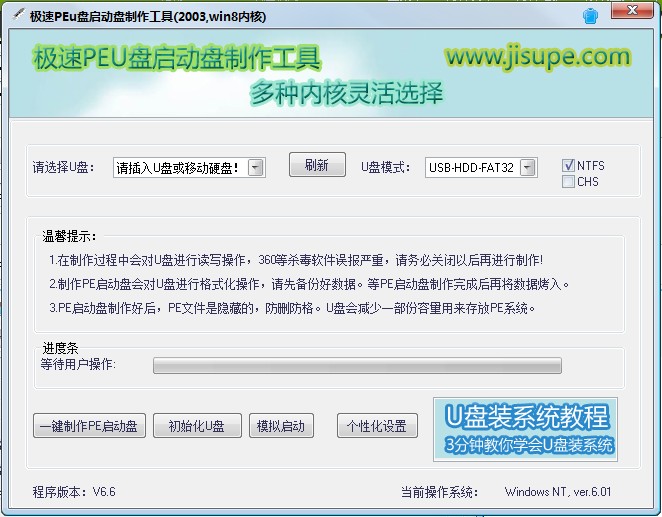Click tip 1 about 360等杀毒软件
Screen dimensions: 662x517
click(x=296, y=260)
